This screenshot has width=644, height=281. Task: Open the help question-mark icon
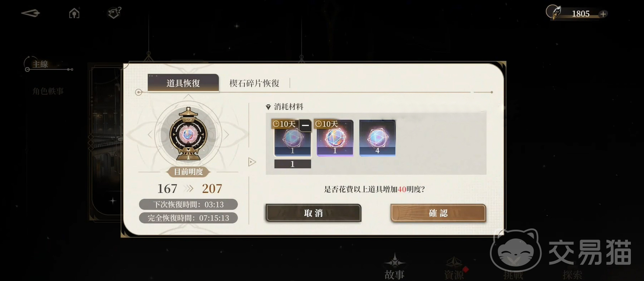point(114,13)
